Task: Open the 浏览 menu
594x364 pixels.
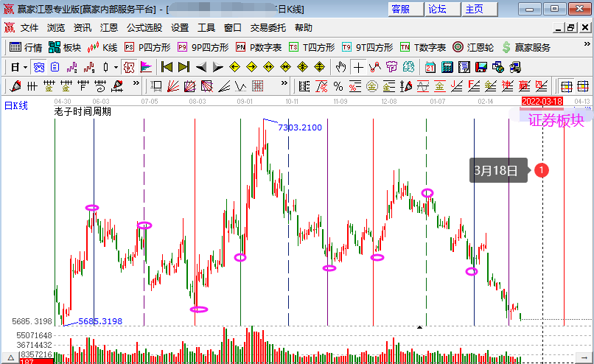Action: (x=56, y=28)
